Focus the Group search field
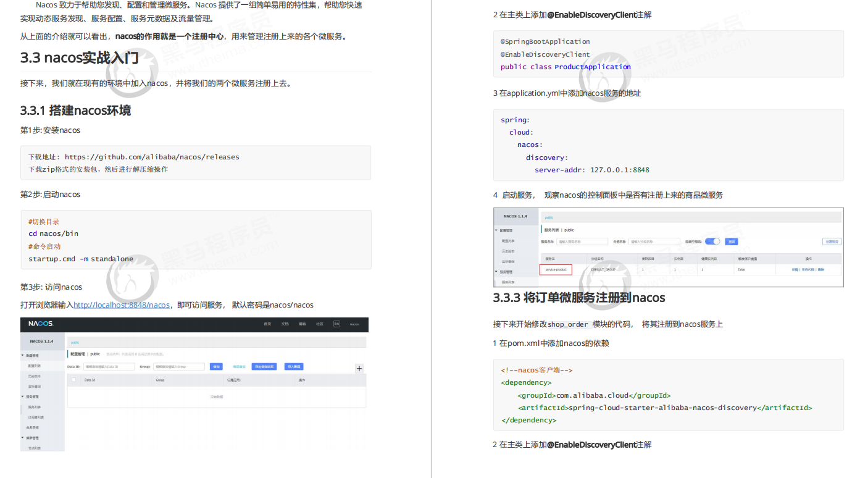Screen dimensions: 868x478 [x=179, y=366]
